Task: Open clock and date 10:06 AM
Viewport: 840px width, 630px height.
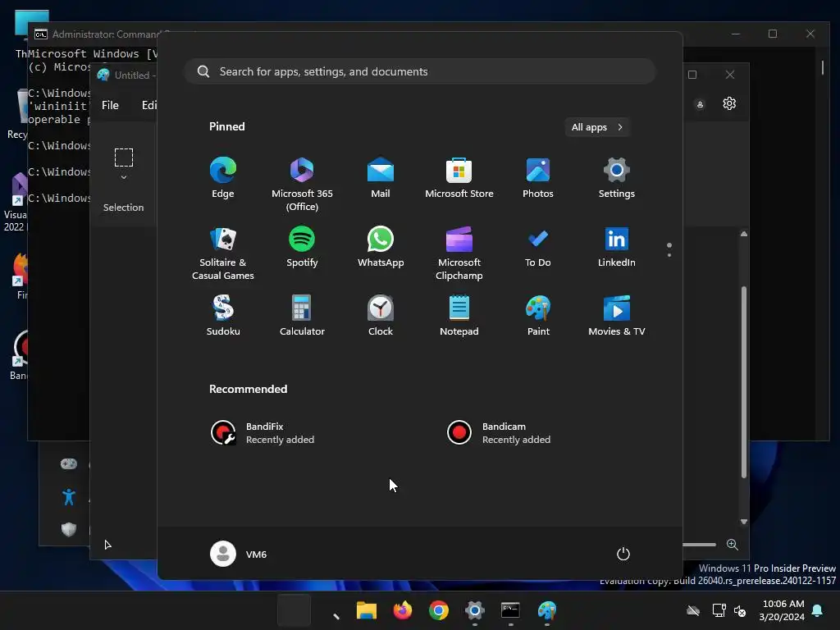Action: [x=782, y=610]
